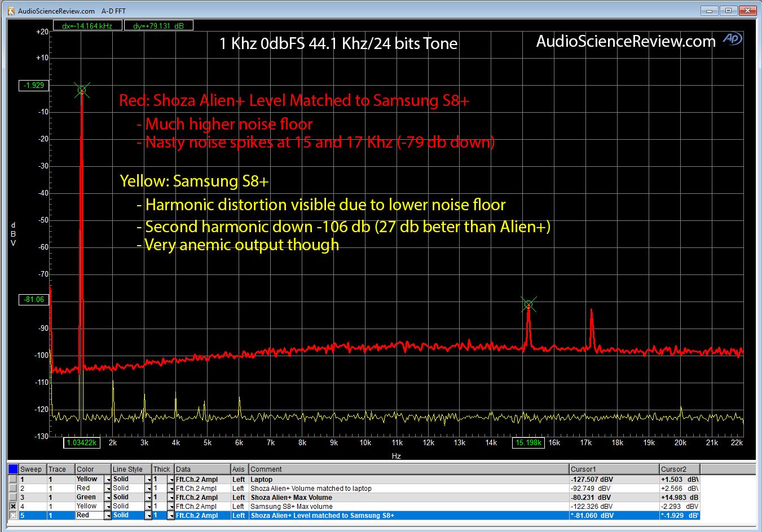Viewport: 762px width, 532px height.
Task: Open Line Style dropdown for sweep 3
Action: pos(148,498)
